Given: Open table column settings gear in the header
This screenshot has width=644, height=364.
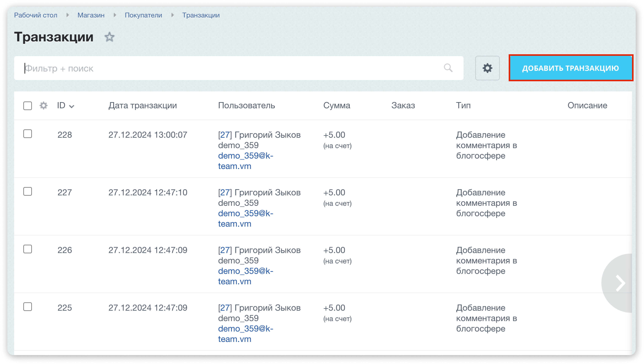Looking at the screenshot, I should 44,105.
